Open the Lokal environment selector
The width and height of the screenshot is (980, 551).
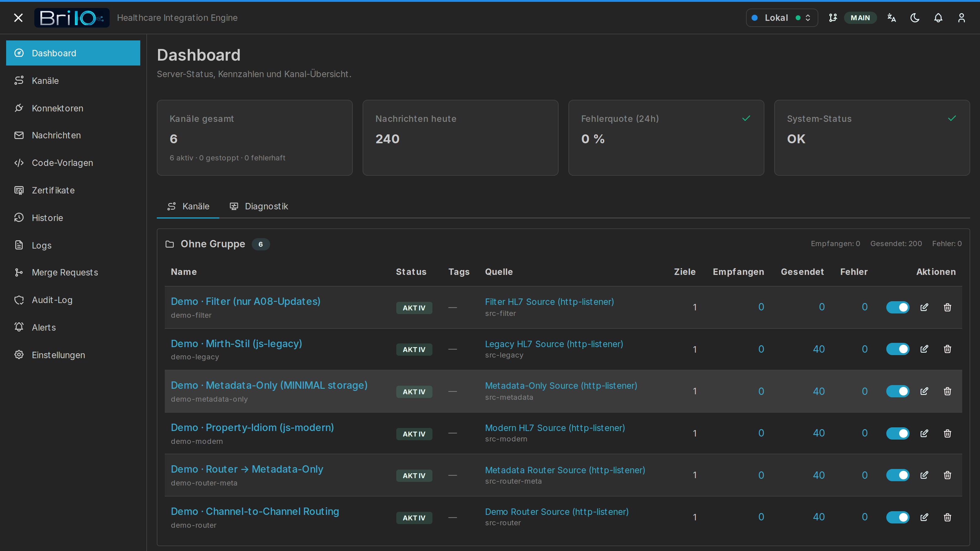pyautogui.click(x=782, y=18)
